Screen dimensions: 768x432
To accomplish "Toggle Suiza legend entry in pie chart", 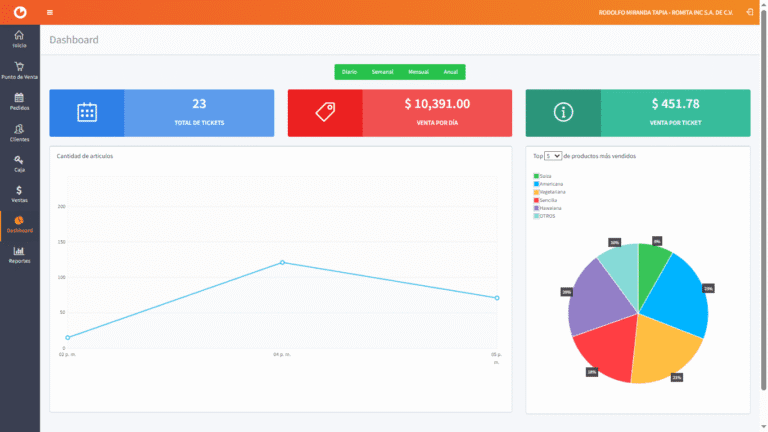I will point(545,176).
